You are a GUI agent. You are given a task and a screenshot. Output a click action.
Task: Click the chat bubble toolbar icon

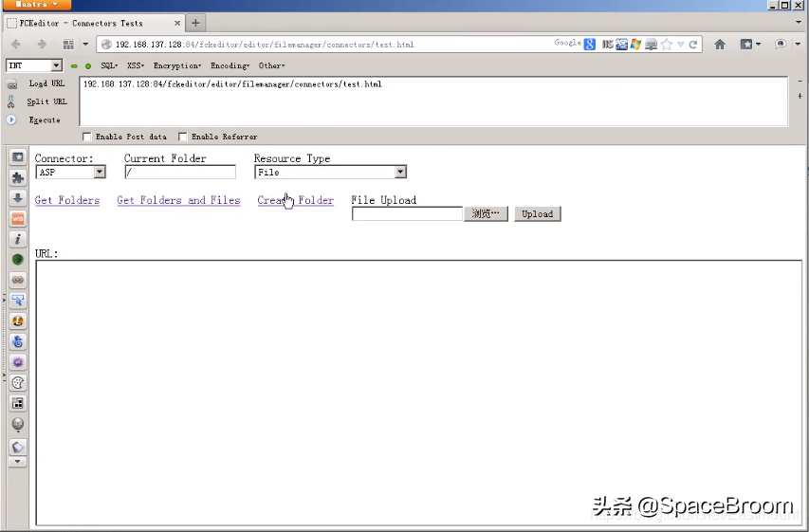click(781, 45)
